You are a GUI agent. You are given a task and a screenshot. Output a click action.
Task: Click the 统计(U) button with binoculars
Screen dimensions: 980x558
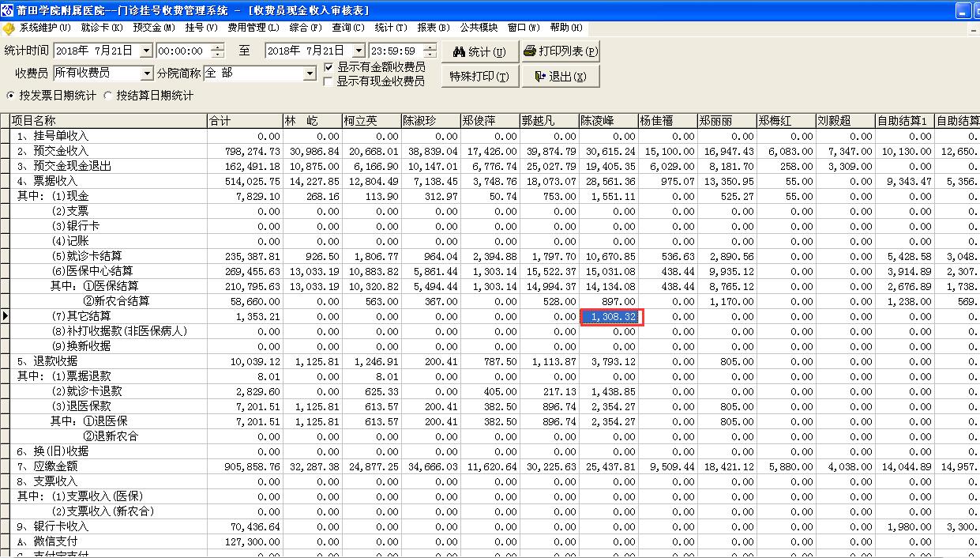click(481, 52)
